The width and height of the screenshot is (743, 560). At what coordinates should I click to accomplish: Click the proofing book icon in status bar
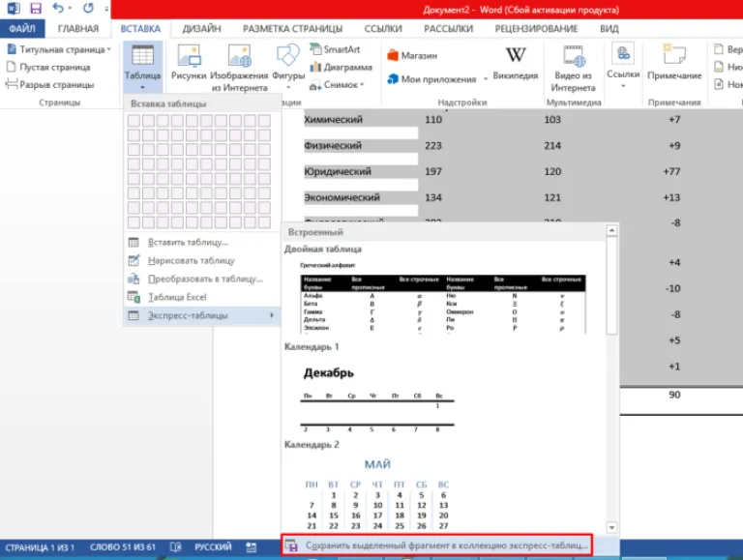[175, 547]
